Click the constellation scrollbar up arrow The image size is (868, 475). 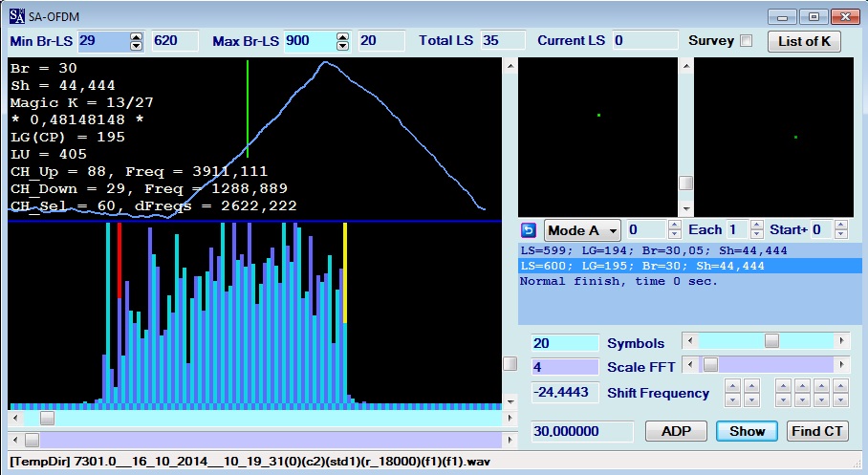[x=685, y=66]
